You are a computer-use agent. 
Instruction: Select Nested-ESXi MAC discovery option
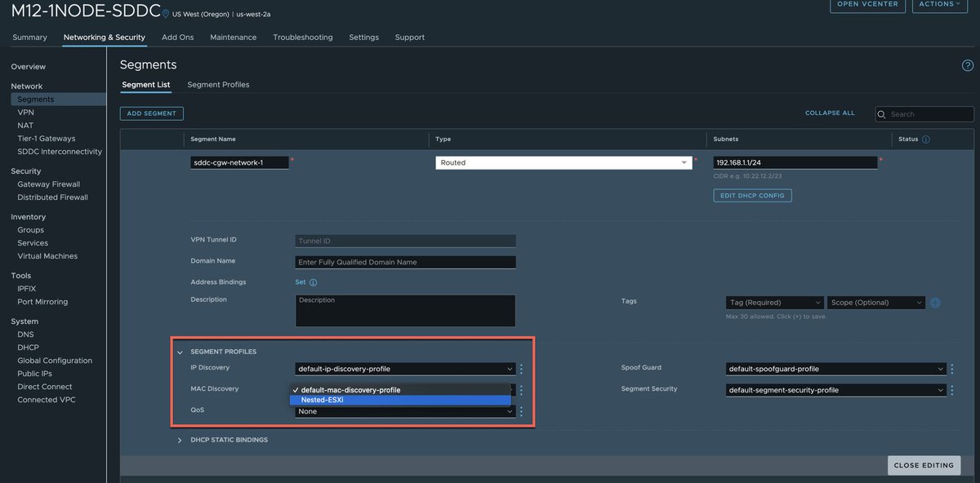coord(400,400)
